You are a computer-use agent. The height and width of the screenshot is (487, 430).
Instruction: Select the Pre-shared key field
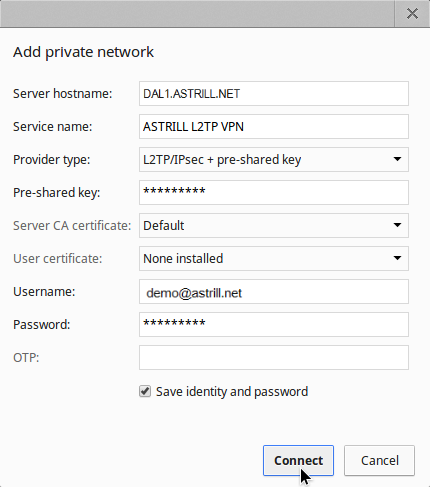tap(274, 193)
